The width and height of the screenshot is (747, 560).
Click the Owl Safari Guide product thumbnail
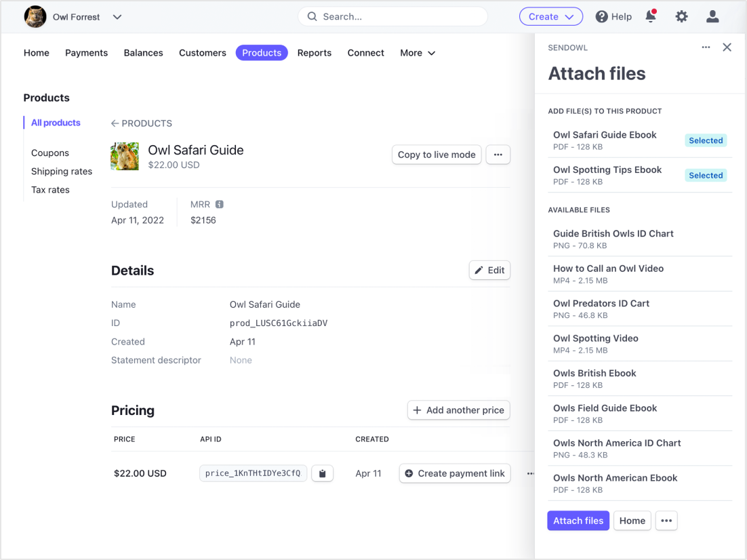[x=125, y=156]
